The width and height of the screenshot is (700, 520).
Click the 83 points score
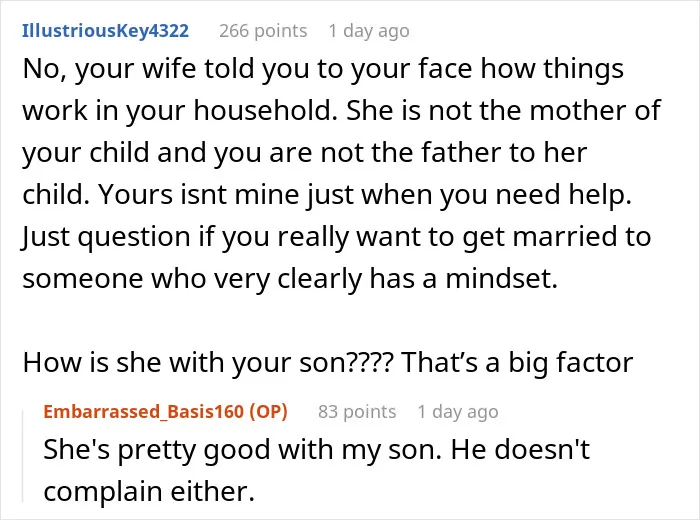[357, 412]
